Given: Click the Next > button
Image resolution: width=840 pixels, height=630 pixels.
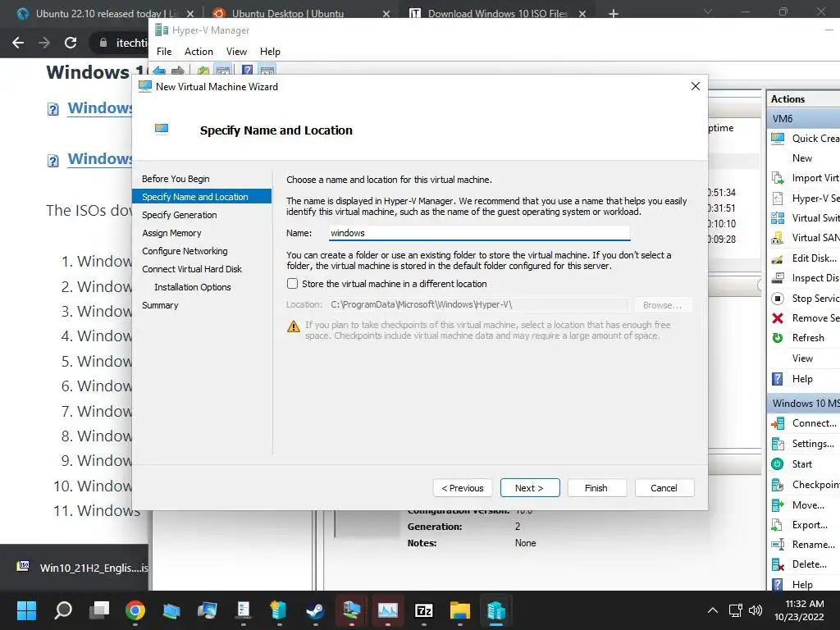Looking at the screenshot, I should click(x=530, y=488).
